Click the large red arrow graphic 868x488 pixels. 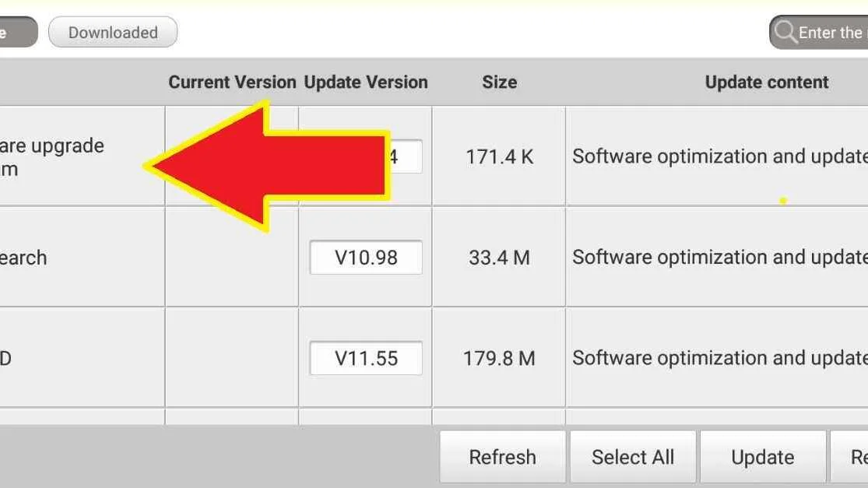(267, 166)
